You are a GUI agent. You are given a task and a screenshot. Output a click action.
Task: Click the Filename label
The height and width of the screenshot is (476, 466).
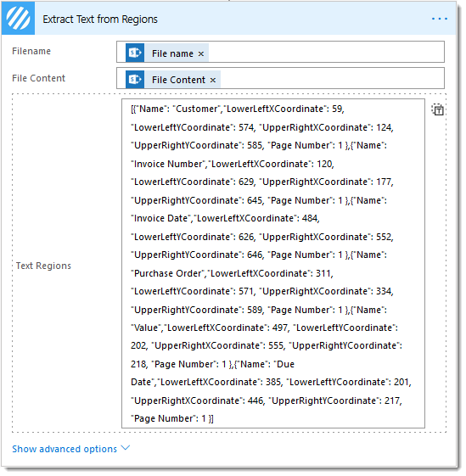(x=31, y=51)
